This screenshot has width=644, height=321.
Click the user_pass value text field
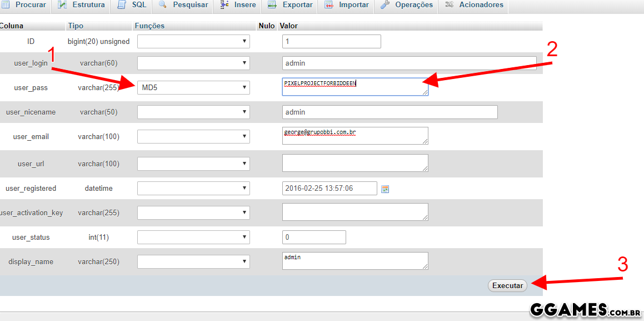coord(355,87)
